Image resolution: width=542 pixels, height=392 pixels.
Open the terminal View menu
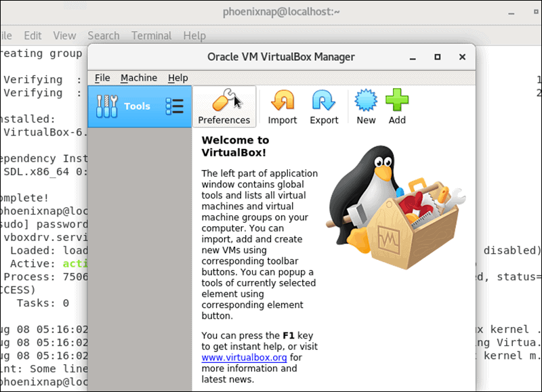click(64, 36)
